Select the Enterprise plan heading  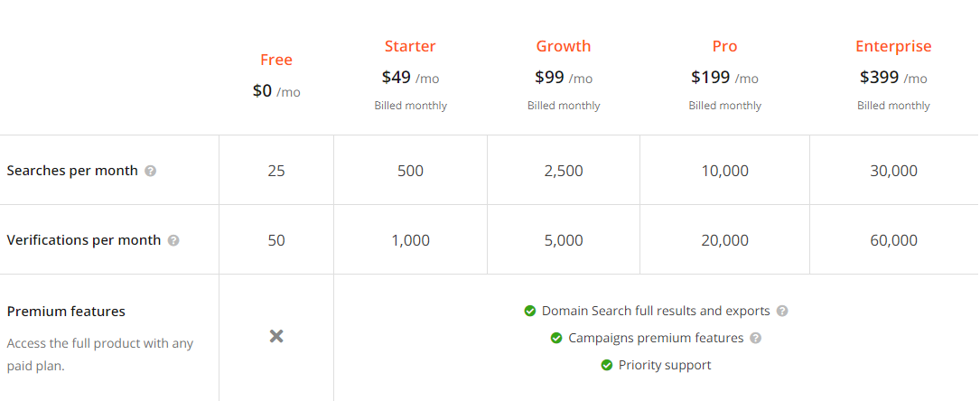[893, 46]
